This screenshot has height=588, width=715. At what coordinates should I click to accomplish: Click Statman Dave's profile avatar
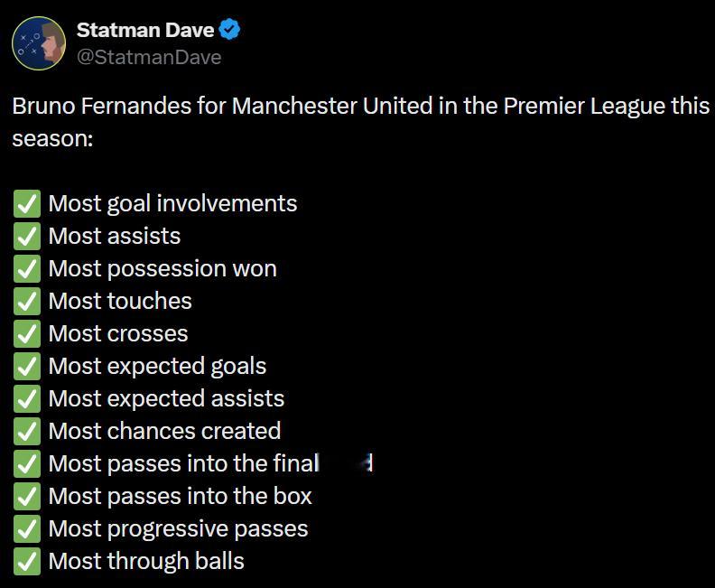(x=39, y=43)
